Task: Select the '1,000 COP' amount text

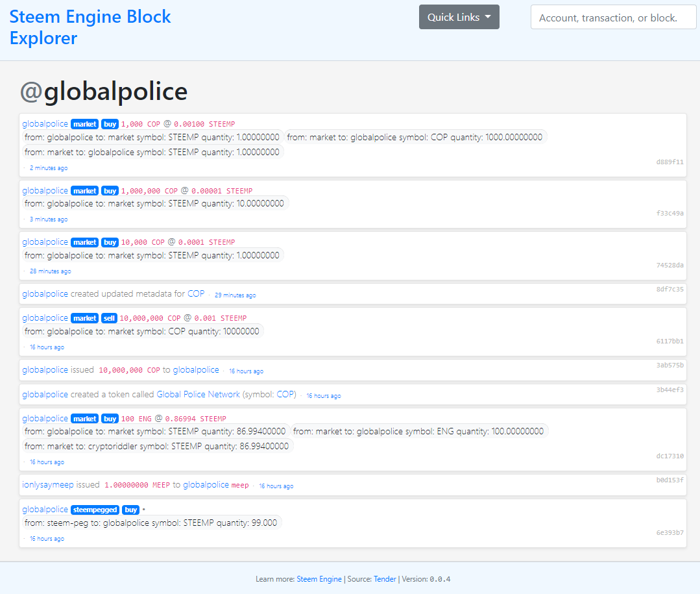Action: pos(141,124)
